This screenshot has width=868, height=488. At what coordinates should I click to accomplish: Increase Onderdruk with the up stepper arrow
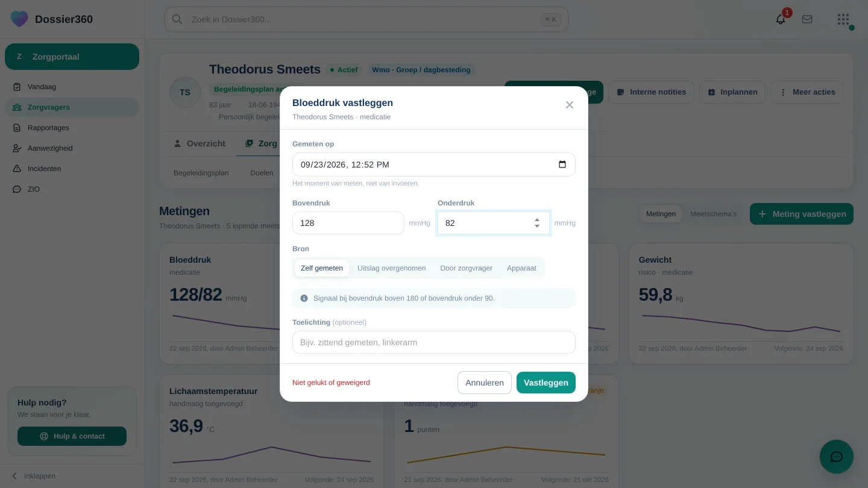537,219
